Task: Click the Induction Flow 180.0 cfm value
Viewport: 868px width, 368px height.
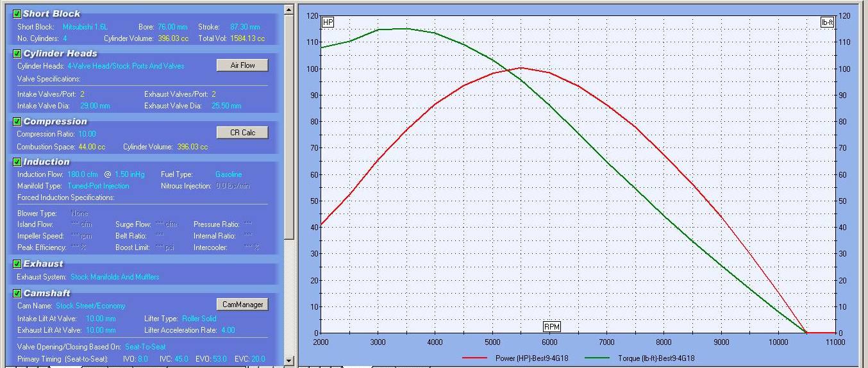Action: click(81, 174)
